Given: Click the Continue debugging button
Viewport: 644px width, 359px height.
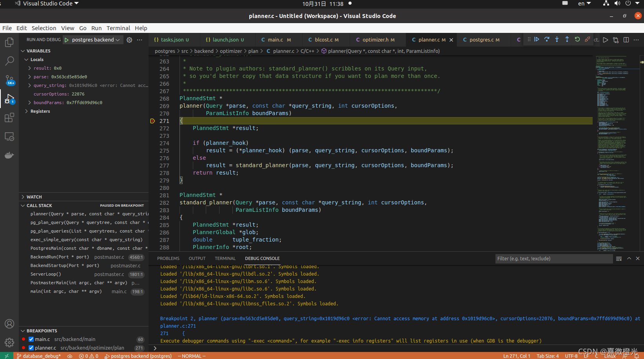Looking at the screenshot, I should tap(537, 40).
